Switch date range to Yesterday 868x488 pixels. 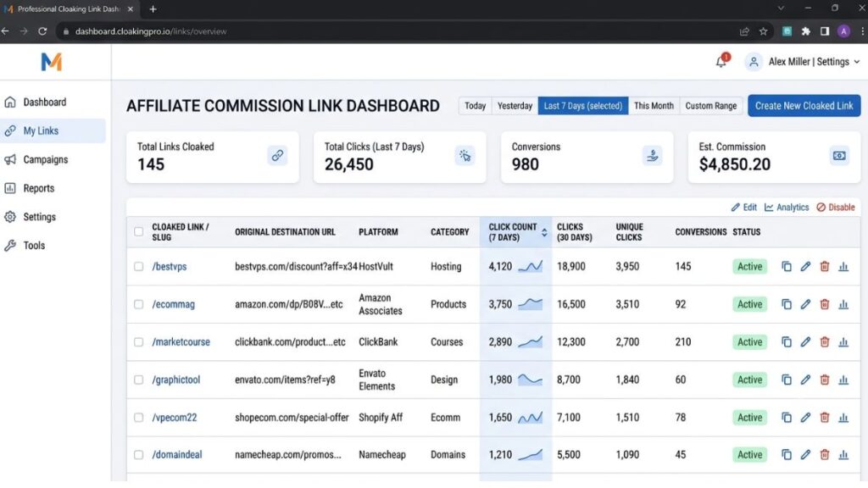(515, 106)
